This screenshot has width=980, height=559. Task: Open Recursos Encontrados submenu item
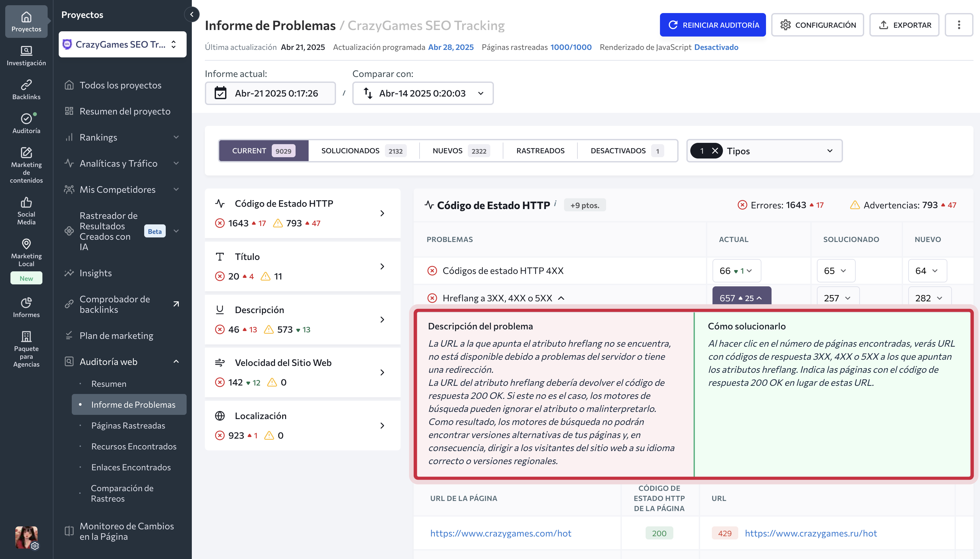point(134,446)
